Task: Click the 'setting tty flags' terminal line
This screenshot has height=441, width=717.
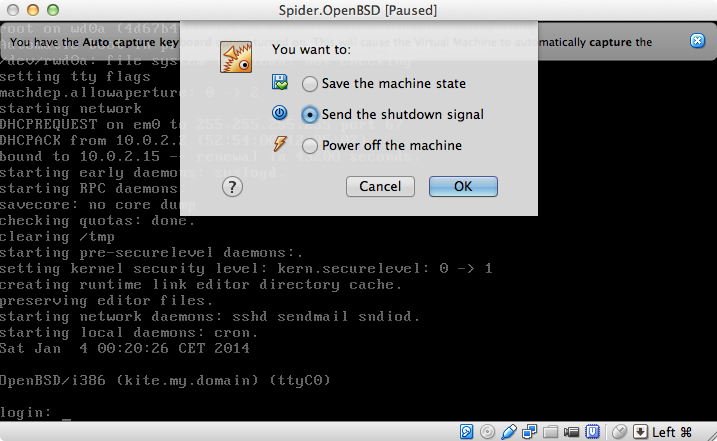Action: coord(75,76)
